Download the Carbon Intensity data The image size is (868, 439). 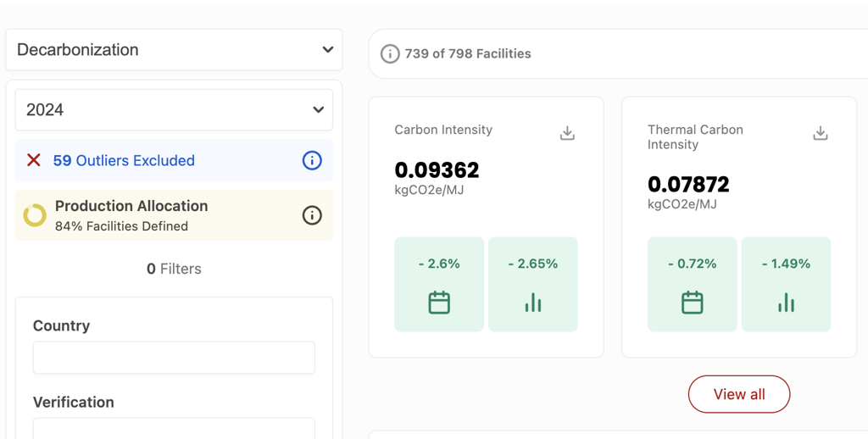[x=567, y=133]
